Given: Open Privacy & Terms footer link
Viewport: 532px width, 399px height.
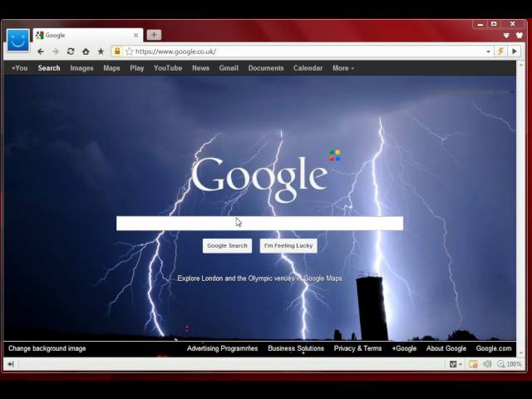Looking at the screenshot, I should click(358, 348).
